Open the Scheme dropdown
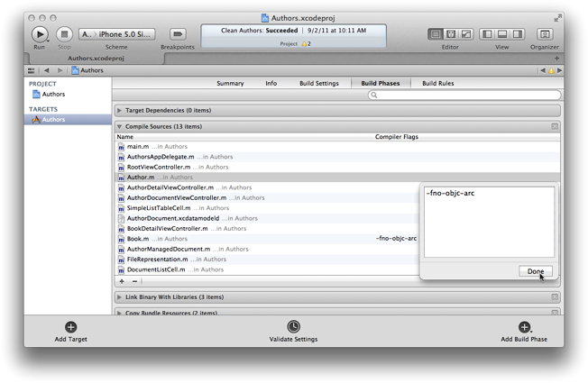 pos(116,34)
